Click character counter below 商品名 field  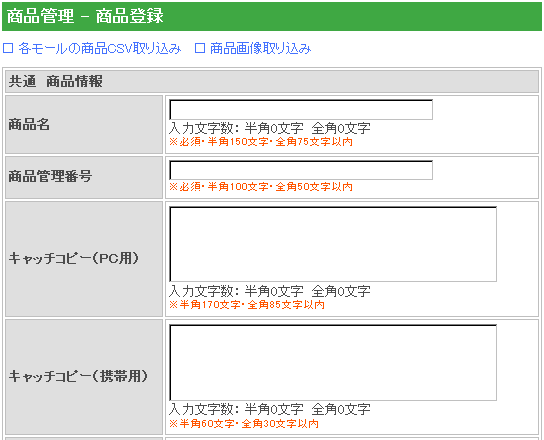270,128
